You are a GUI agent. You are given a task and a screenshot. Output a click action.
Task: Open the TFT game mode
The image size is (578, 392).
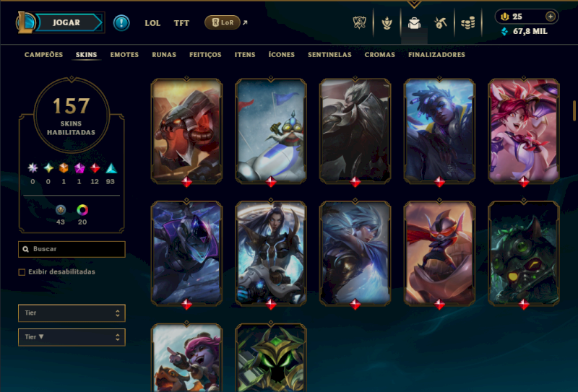pyautogui.click(x=181, y=23)
